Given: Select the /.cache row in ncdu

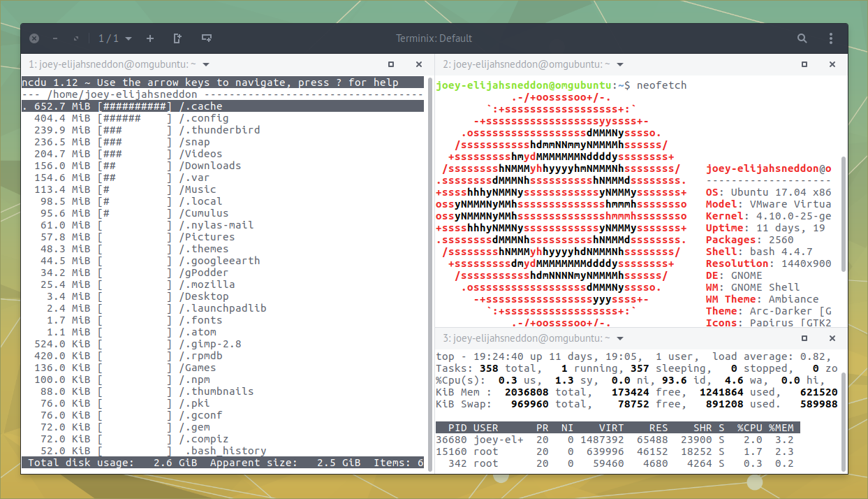Looking at the screenshot, I should pyautogui.click(x=223, y=106).
